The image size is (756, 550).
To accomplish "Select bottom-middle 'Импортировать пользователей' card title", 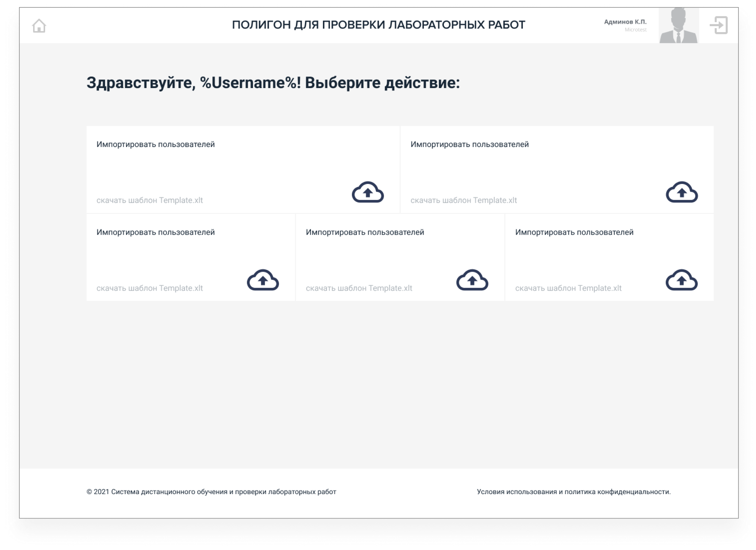I will click(x=365, y=232).
